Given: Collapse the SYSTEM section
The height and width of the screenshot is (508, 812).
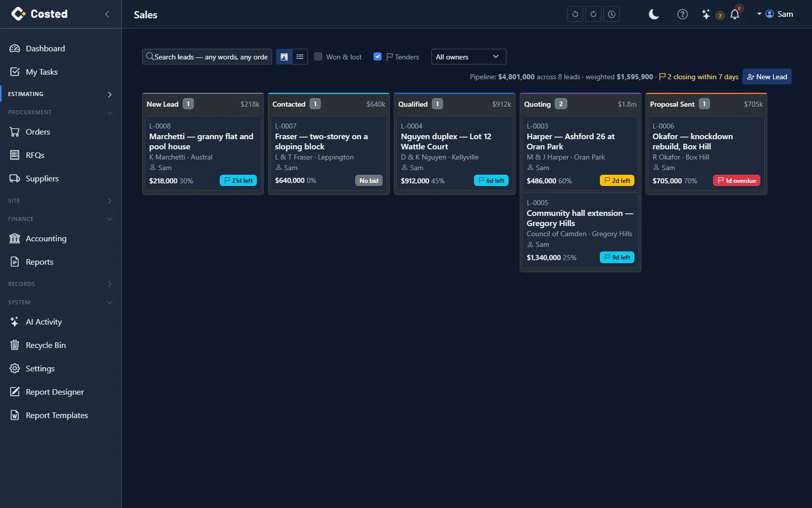Looking at the screenshot, I should pyautogui.click(x=60, y=302).
